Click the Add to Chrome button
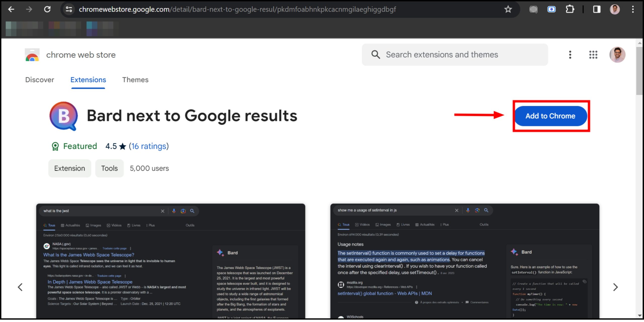The width and height of the screenshot is (644, 322). tap(550, 116)
